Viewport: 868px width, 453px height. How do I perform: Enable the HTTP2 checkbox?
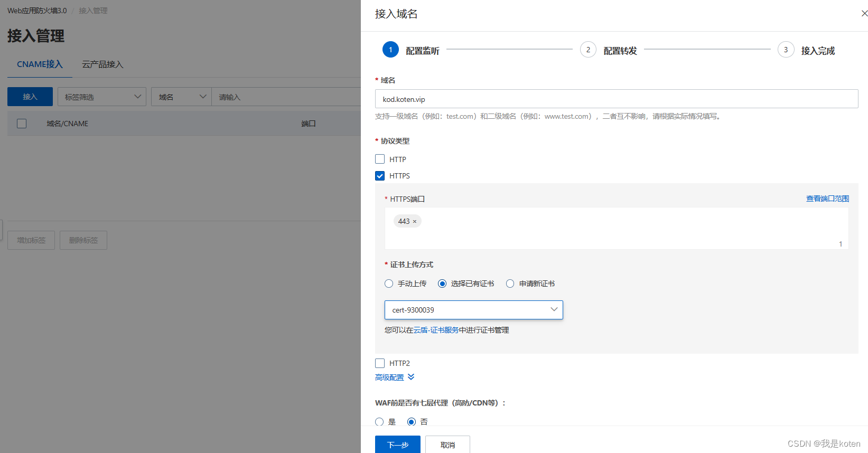(x=380, y=363)
